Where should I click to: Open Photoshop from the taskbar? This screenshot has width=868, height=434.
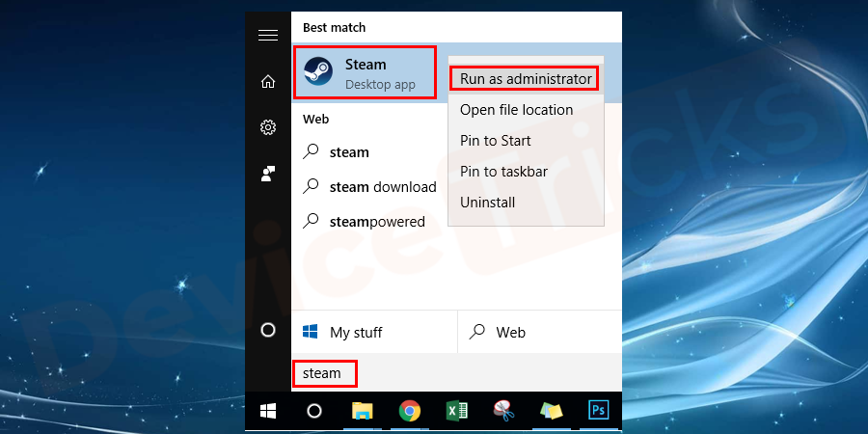[598, 411]
